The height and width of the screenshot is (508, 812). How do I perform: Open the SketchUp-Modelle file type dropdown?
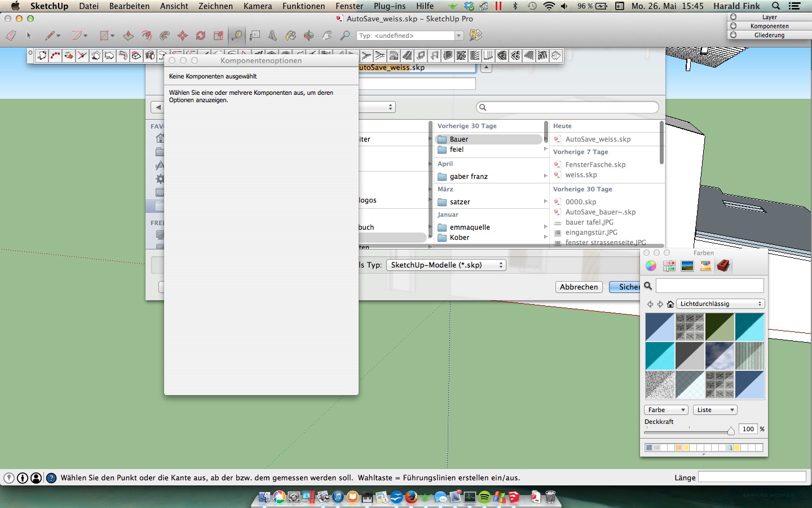[445, 265]
